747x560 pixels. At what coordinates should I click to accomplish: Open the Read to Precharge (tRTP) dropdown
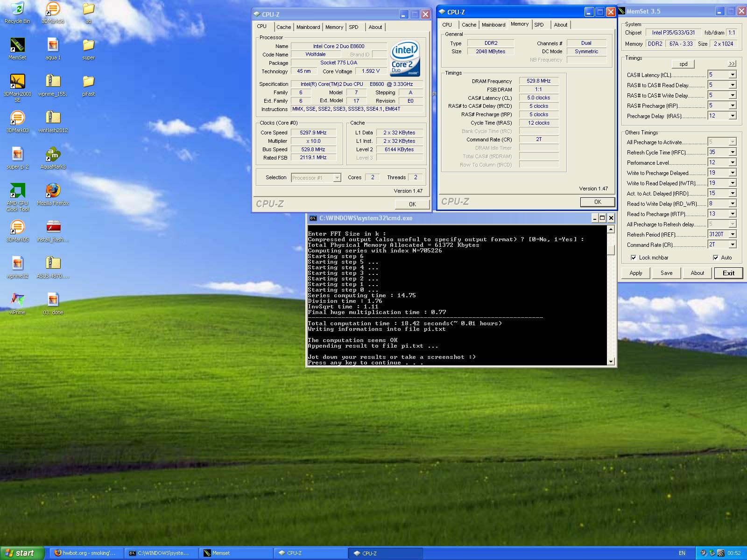coord(733,214)
